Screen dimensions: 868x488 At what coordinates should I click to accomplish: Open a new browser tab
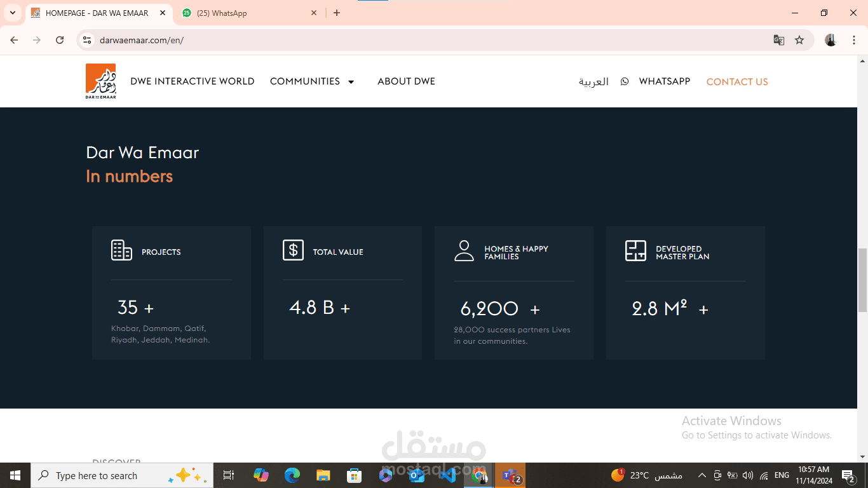click(x=337, y=13)
